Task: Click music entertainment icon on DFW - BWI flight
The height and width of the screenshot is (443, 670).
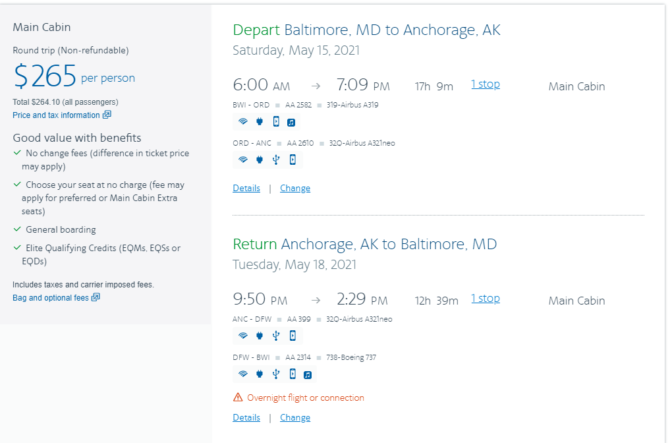Action: pos(308,374)
